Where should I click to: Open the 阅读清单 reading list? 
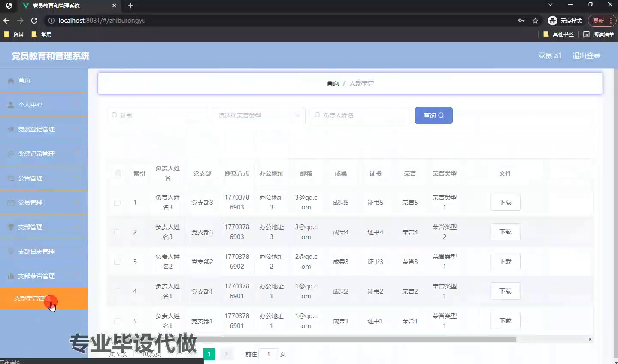599,34
